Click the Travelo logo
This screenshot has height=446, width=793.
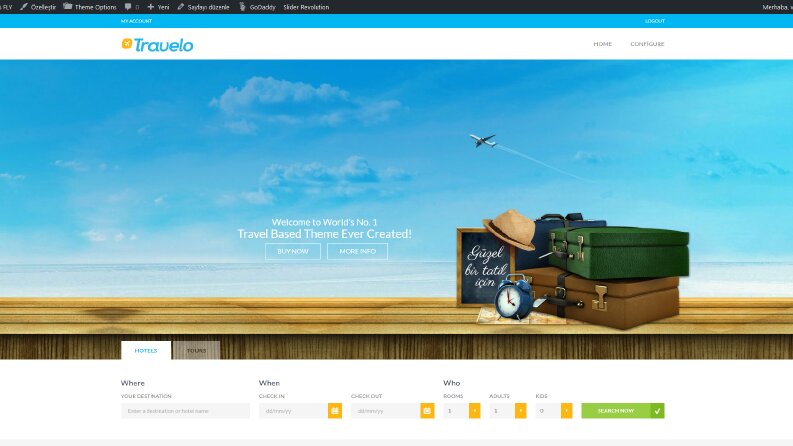157,45
